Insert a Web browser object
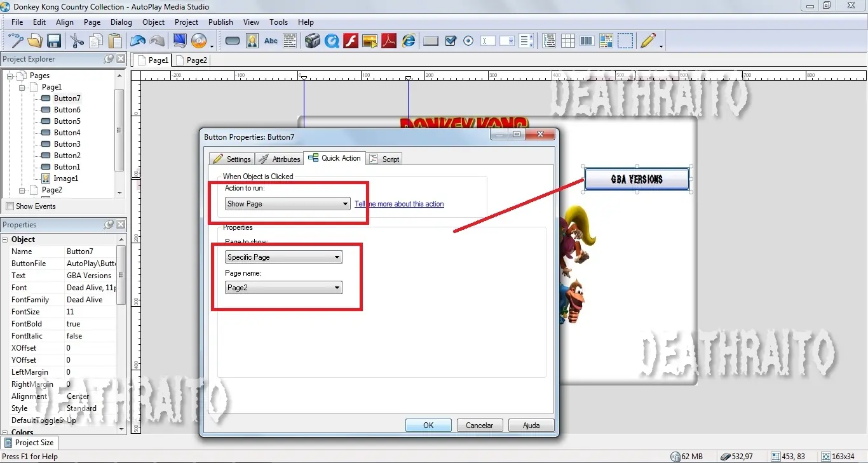The height and width of the screenshot is (463, 868). [409, 41]
